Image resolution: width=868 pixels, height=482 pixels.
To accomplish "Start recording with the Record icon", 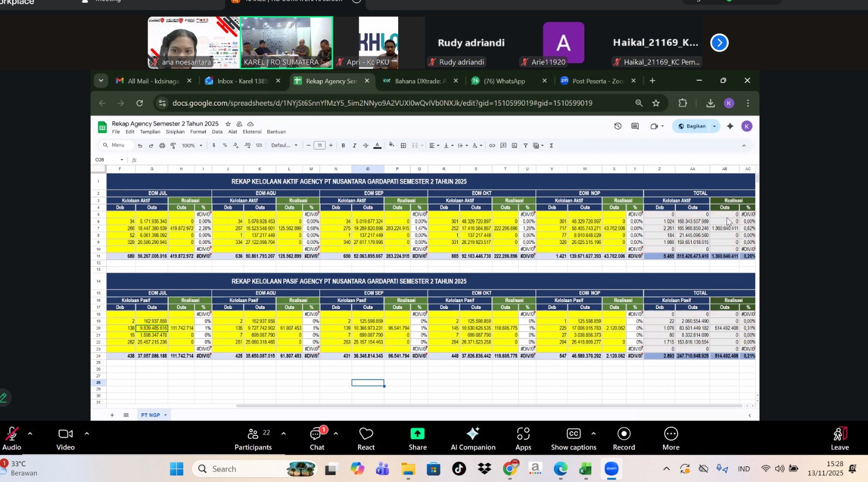I will coord(623,434).
